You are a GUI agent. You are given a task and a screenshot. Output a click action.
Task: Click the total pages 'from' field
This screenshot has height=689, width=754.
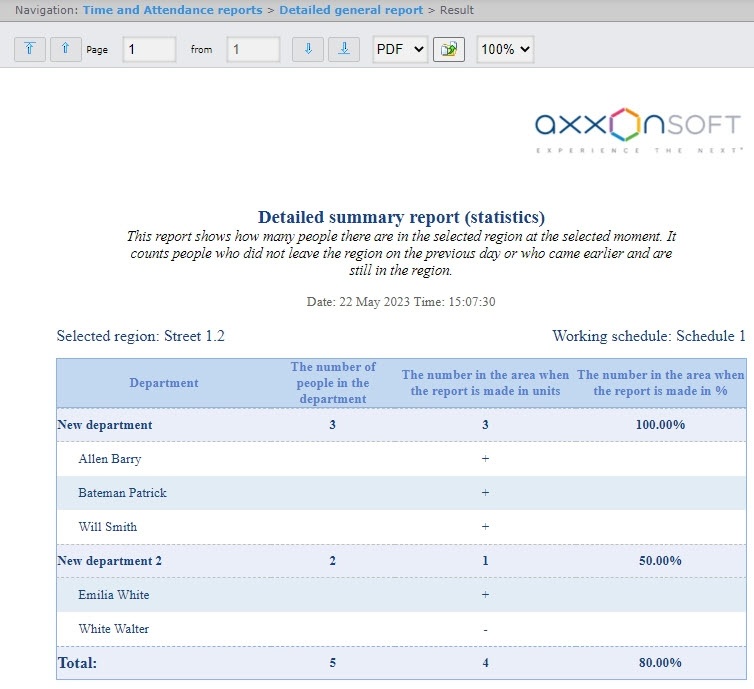click(253, 49)
